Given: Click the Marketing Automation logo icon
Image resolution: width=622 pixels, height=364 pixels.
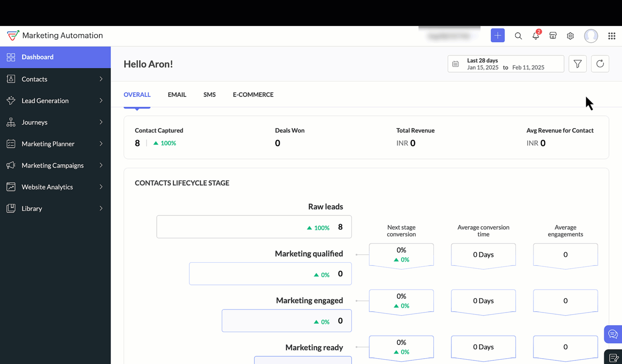Looking at the screenshot, I should coord(13,35).
